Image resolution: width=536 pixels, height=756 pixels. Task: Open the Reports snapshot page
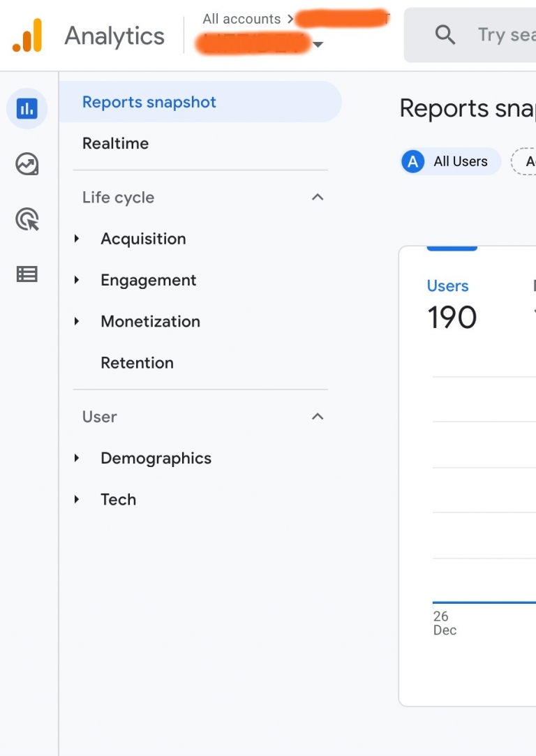coord(149,102)
